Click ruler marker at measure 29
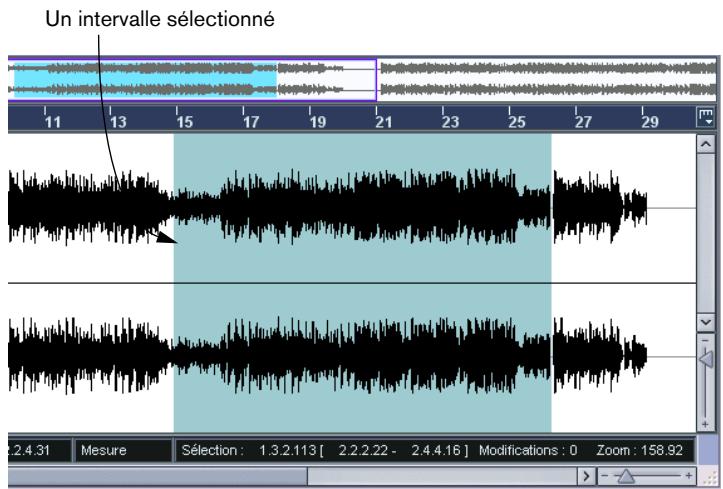Viewport: 723px width, 489px height. [650, 122]
